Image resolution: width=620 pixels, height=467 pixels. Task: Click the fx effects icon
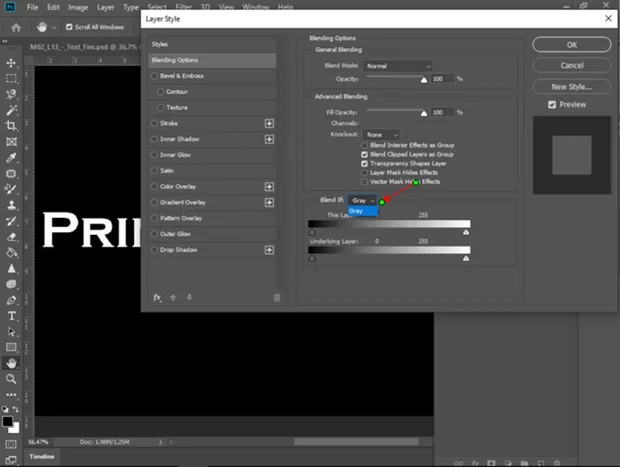click(x=157, y=297)
